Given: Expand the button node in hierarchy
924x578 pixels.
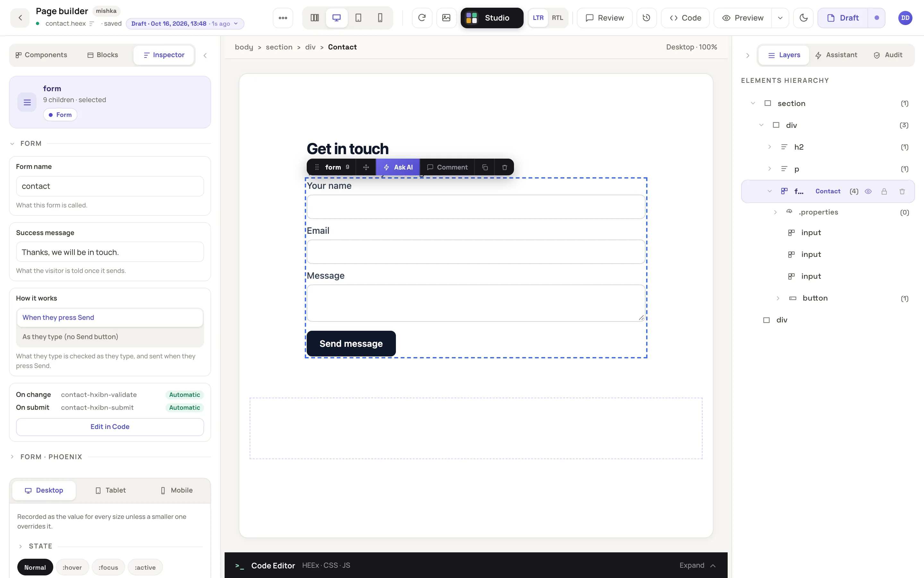Looking at the screenshot, I should click(778, 298).
